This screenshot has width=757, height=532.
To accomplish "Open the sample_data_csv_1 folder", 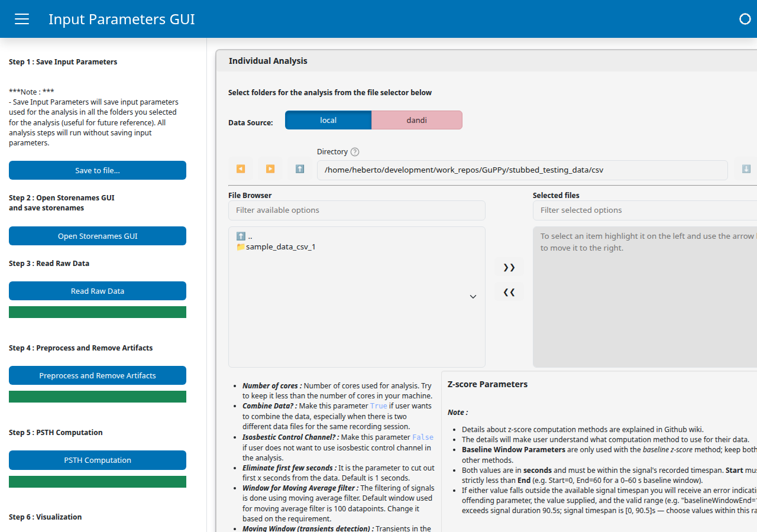I will 276,246.
